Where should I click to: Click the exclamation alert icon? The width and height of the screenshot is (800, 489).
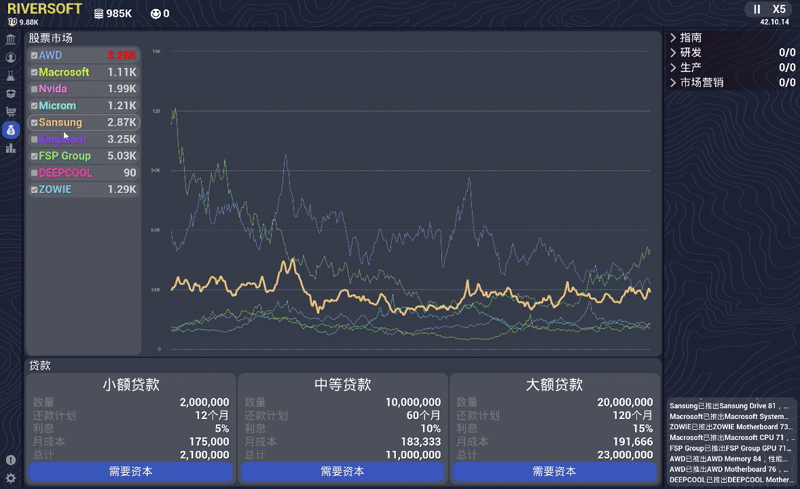click(10, 460)
